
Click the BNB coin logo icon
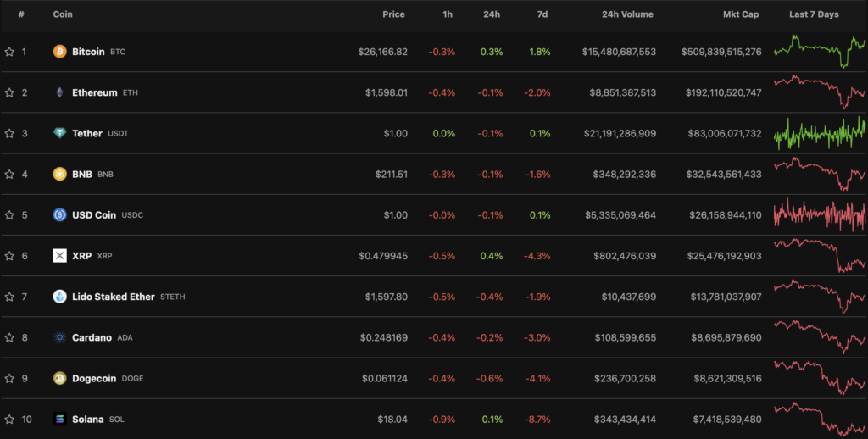point(59,174)
